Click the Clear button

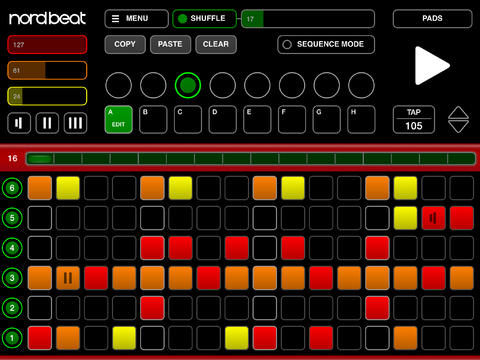pyautogui.click(x=216, y=44)
